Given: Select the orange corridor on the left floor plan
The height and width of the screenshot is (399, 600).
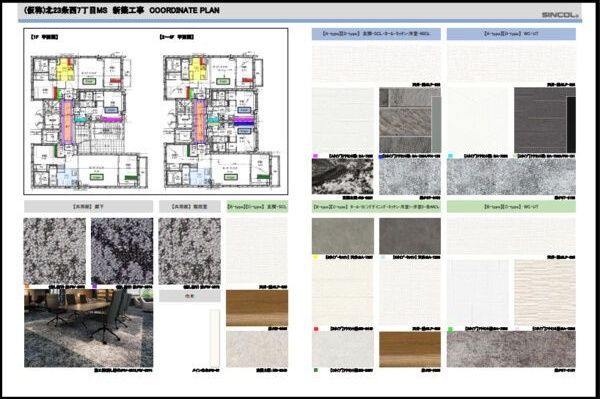Looking at the screenshot, I should click(x=67, y=121).
